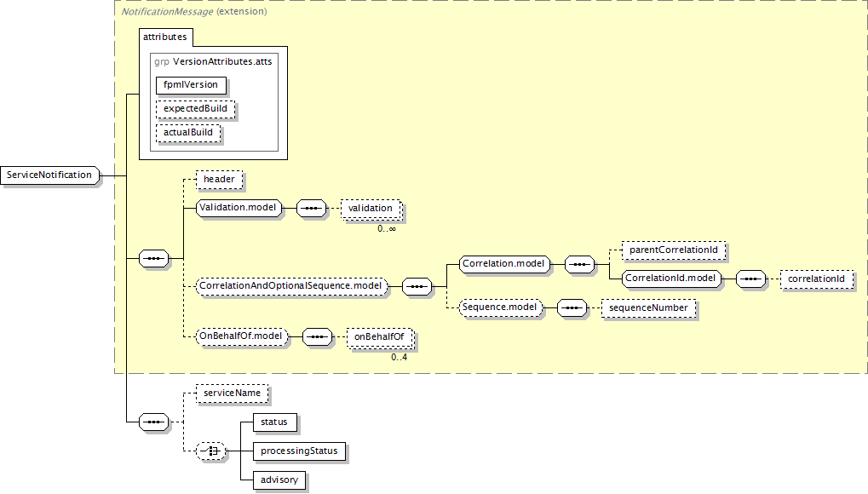Screen dimensions: 868x494
Task: Select the parentCorrelationId element
Action: [674, 250]
